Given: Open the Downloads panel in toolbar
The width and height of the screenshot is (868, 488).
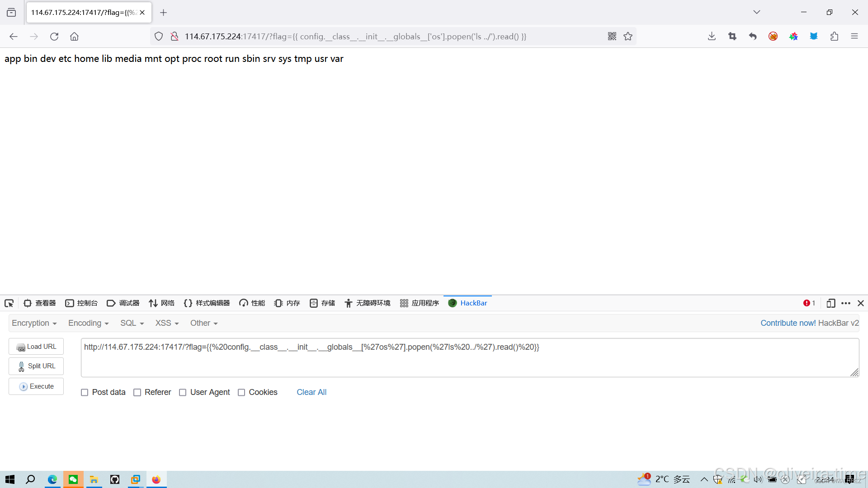Looking at the screenshot, I should 712,36.
